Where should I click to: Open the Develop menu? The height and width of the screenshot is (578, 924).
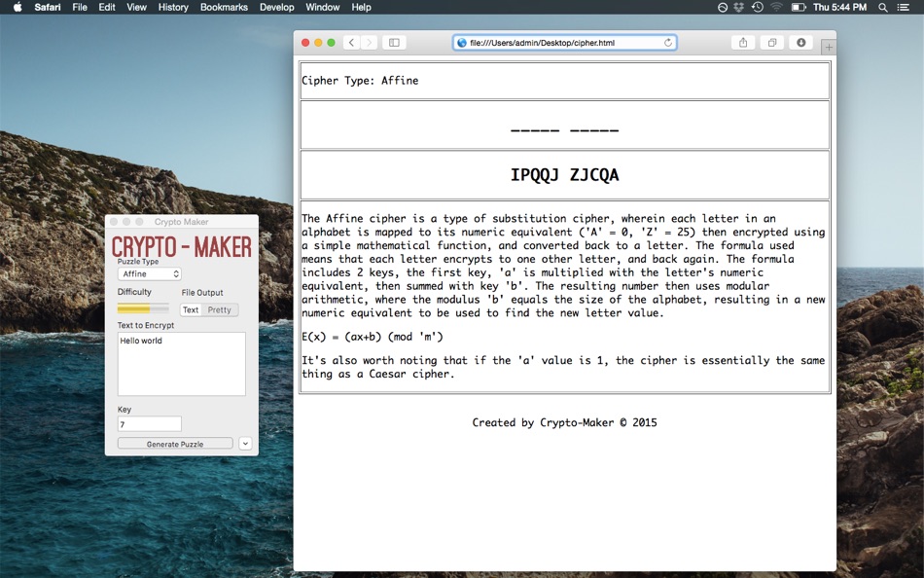276,7
